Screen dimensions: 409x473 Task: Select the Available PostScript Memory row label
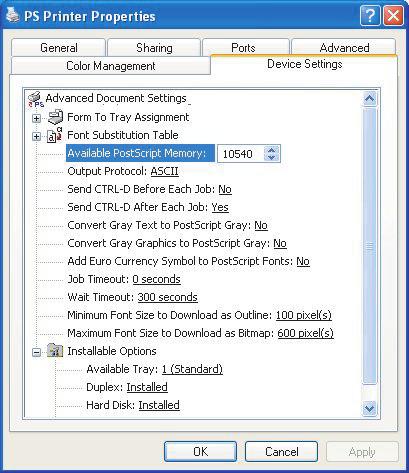(140, 153)
